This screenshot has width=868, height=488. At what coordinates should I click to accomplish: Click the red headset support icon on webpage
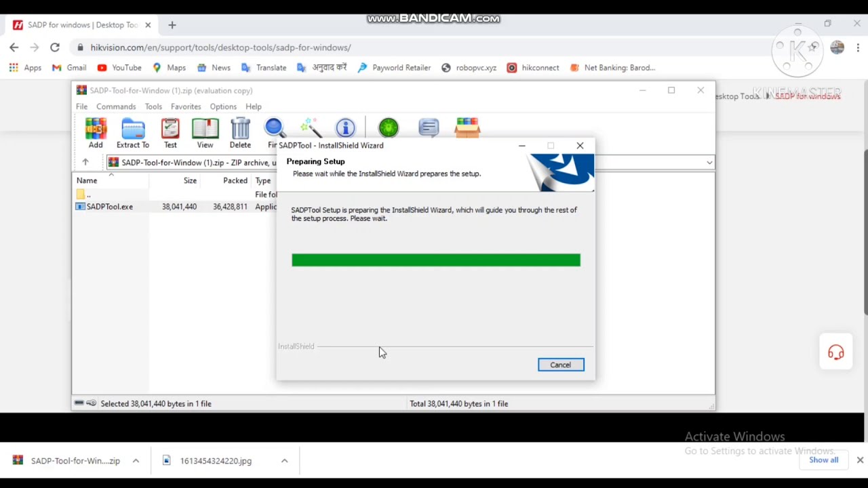(835, 352)
